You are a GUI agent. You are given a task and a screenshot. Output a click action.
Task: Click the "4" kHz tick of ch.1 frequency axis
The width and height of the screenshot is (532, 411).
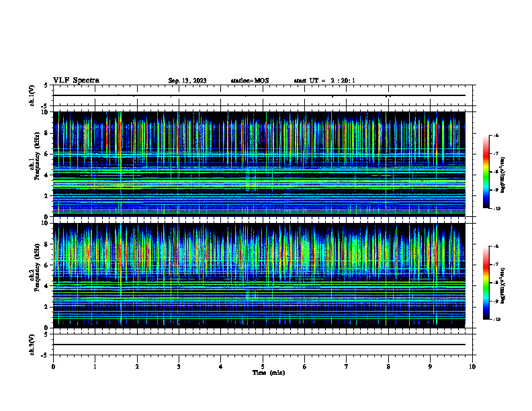(46, 175)
